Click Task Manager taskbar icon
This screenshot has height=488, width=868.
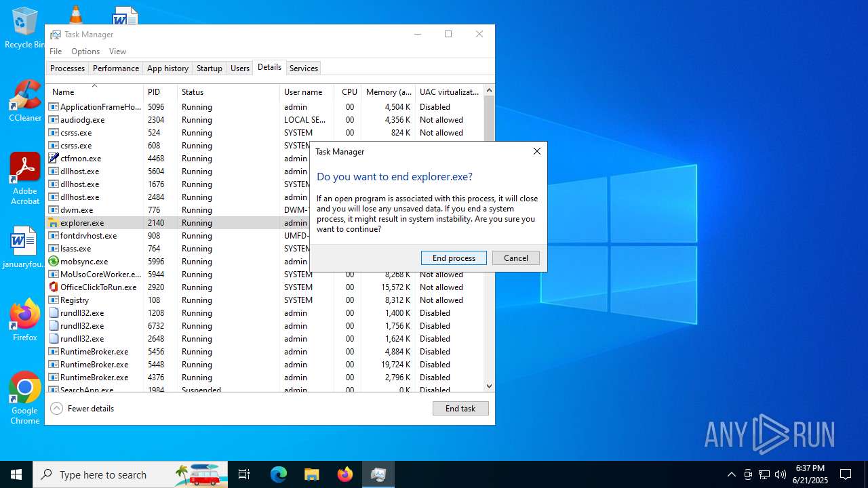click(x=378, y=474)
